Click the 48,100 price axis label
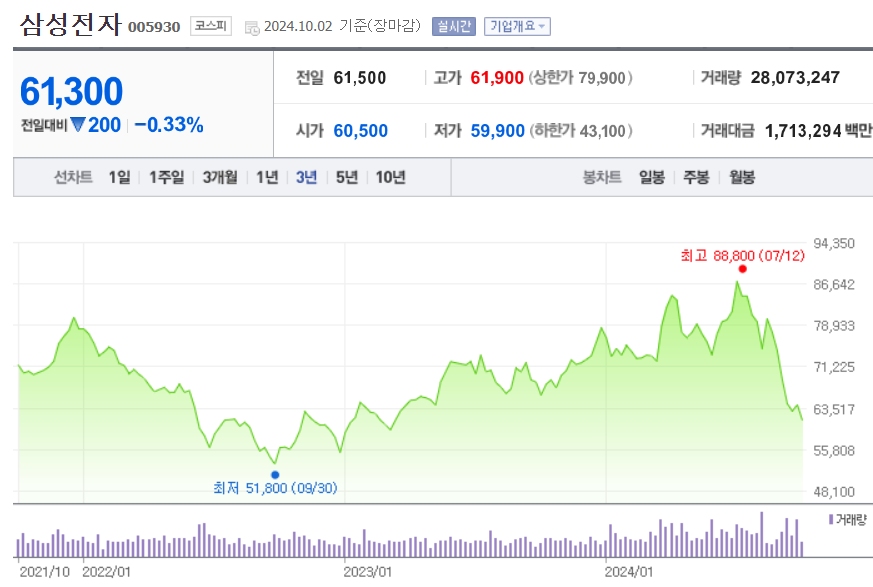873x587 pixels. (x=833, y=491)
